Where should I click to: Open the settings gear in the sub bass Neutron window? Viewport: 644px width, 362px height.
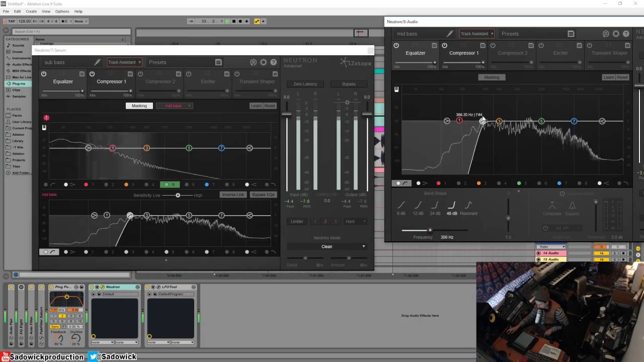point(263,62)
